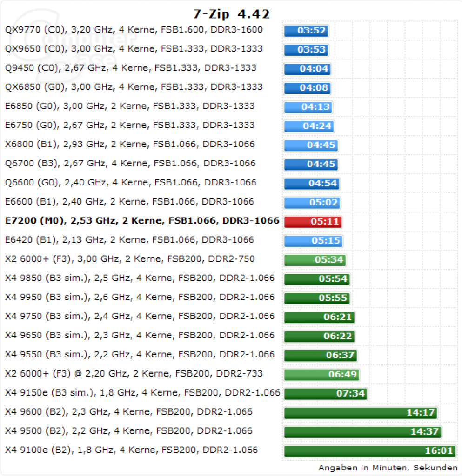Click the light blue 05:15 bar

coord(314,241)
